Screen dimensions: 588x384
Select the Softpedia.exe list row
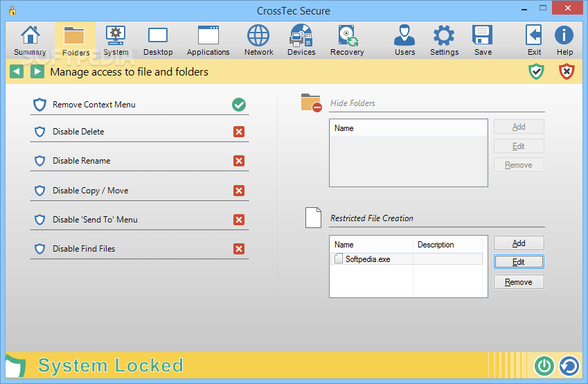tap(407, 259)
